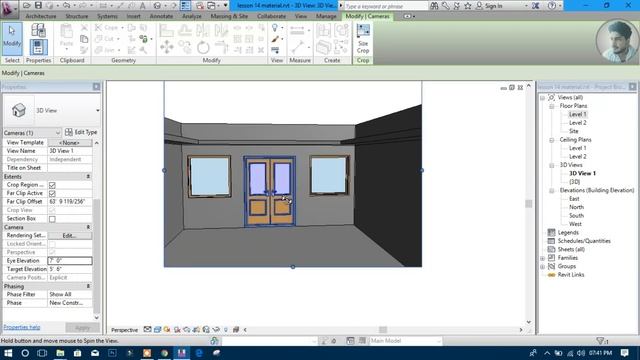Open the Architecture ribbon tab

tap(41, 16)
